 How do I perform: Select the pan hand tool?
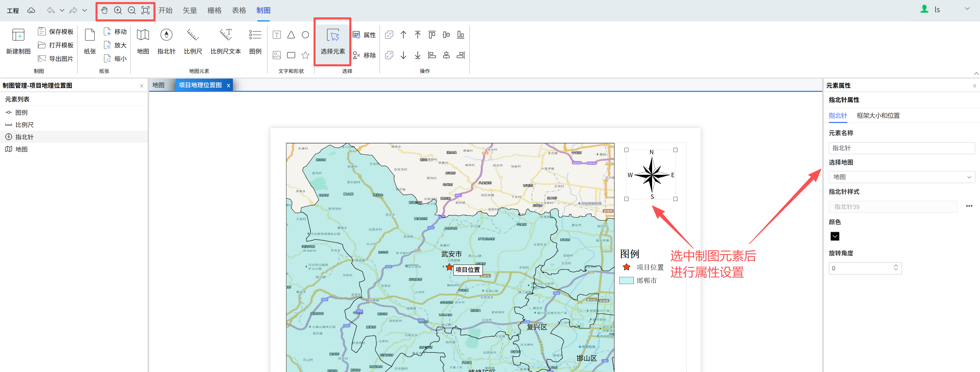click(x=104, y=10)
